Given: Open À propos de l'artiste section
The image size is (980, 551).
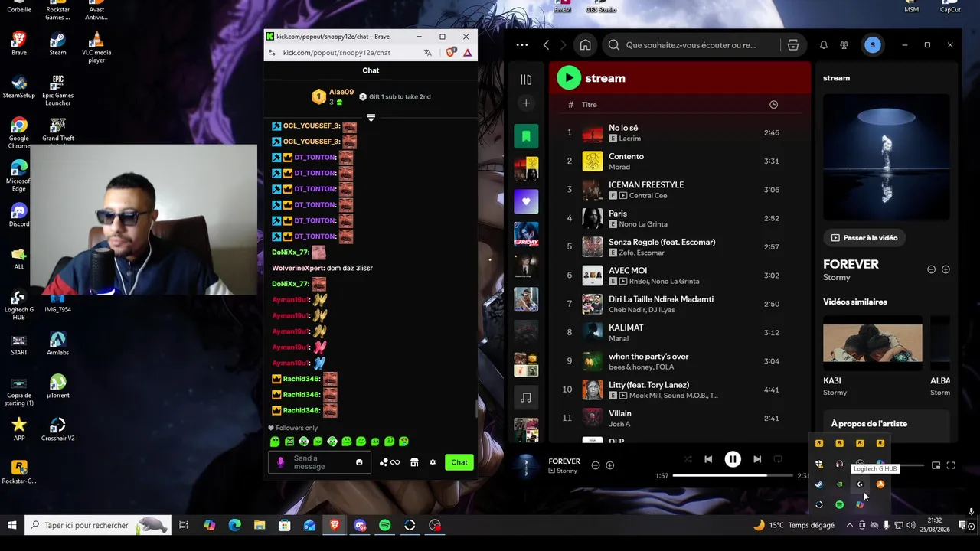Looking at the screenshot, I should [x=869, y=424].
